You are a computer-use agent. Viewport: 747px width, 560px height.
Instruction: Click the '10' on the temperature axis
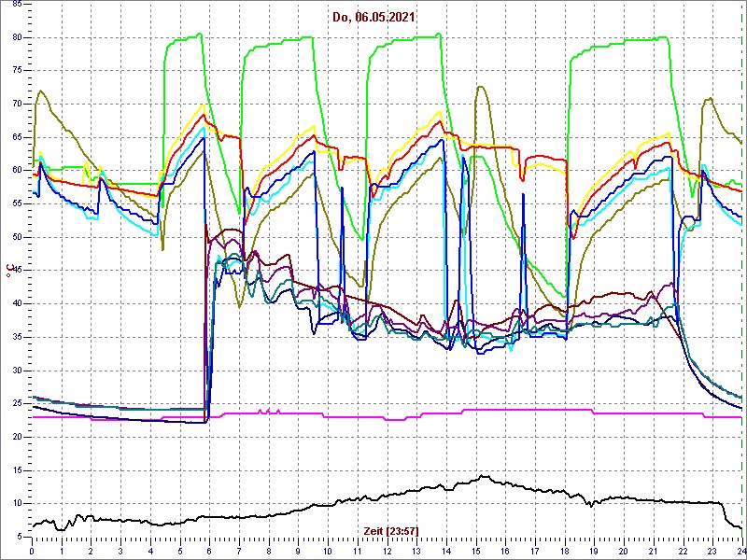click(x=17, y=504)
